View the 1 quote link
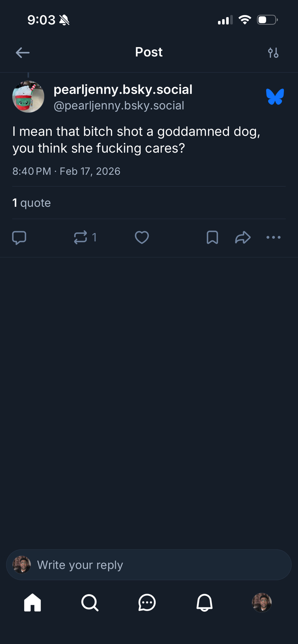The width and height of the screenshot is (298, 644). pos(32,203)
